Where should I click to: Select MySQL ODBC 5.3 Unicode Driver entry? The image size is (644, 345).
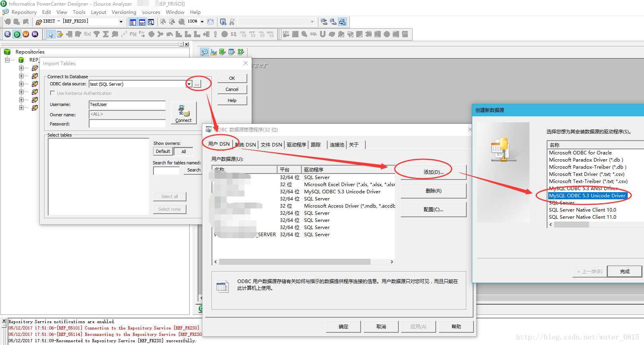click(587, 196)
